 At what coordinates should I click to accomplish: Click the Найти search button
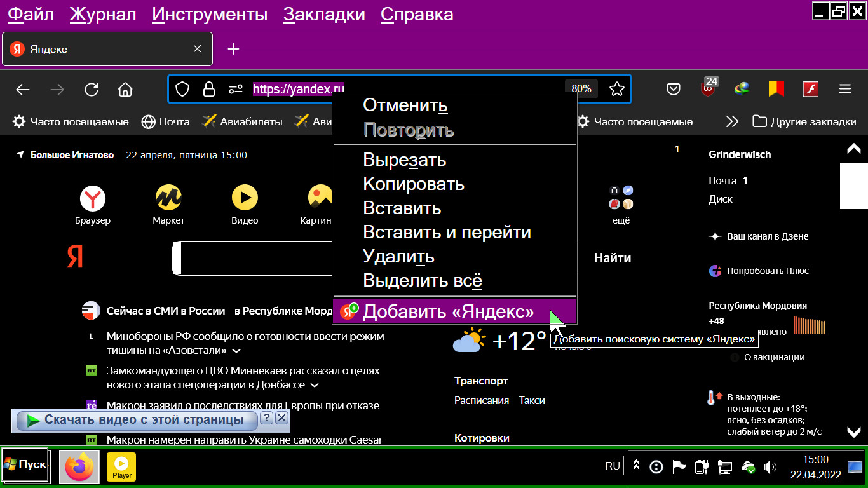click(x=613, y=258)
